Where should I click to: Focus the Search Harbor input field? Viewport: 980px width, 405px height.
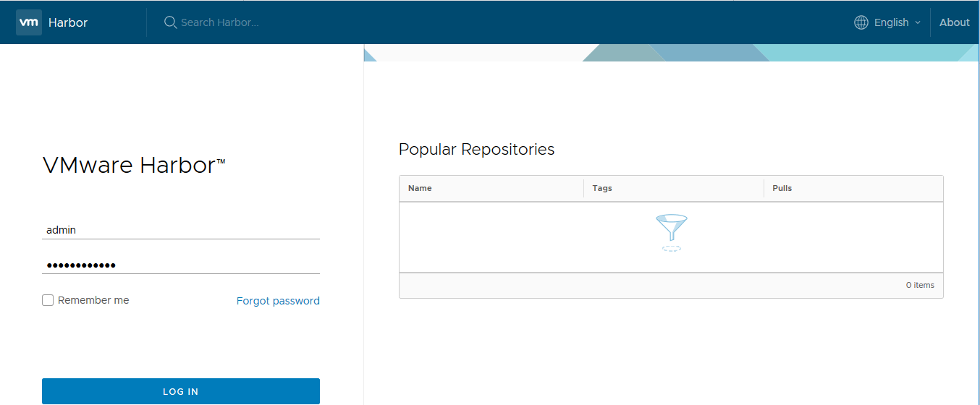point(220,22)
